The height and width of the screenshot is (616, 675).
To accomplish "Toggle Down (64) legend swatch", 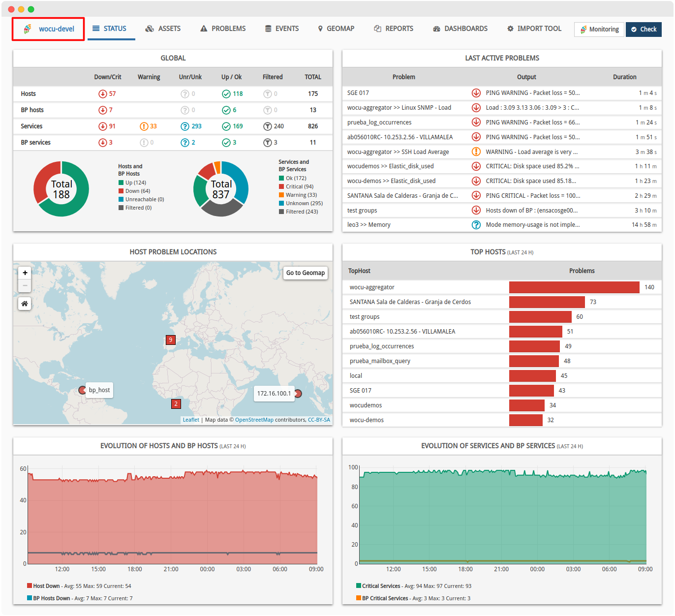I will (x=121, y=191).
